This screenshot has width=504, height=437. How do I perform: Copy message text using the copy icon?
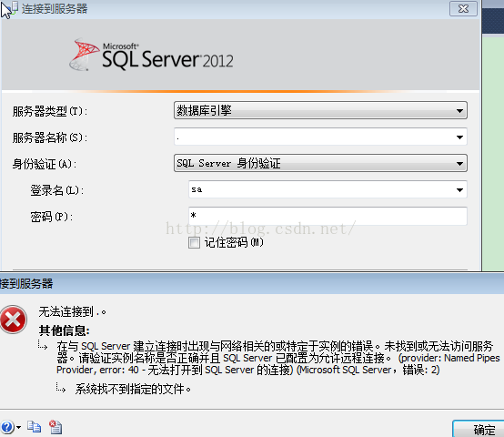pos(34,427)
